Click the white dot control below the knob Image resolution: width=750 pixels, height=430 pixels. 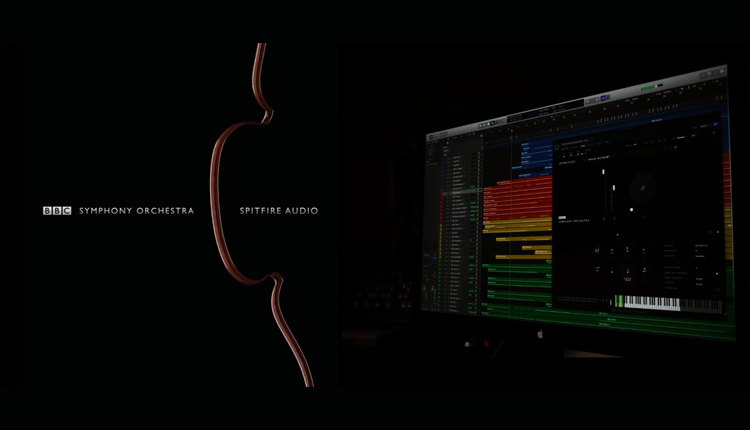pyautogui.click(x=631, y=210)
